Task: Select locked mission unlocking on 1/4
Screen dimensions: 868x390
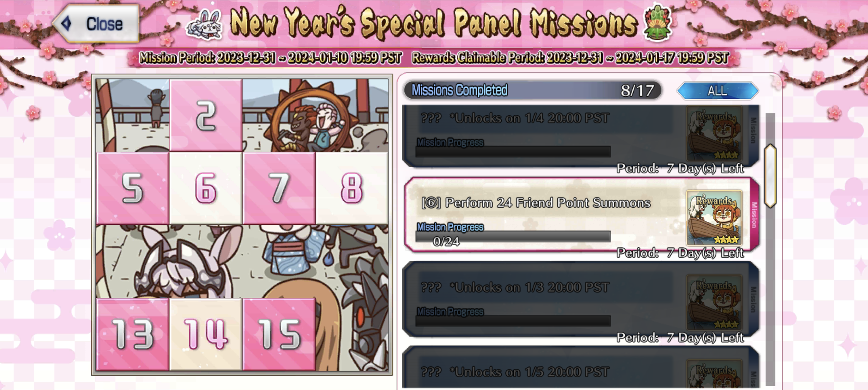Action: (x=581, y=135)
